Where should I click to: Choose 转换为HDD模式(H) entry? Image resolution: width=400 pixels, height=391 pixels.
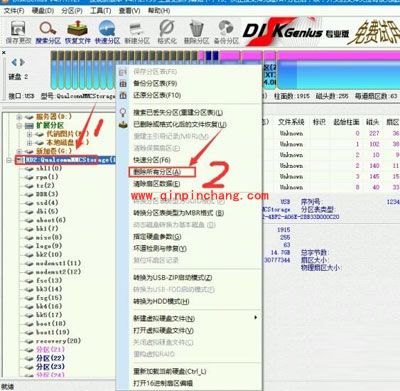point(161,301)
